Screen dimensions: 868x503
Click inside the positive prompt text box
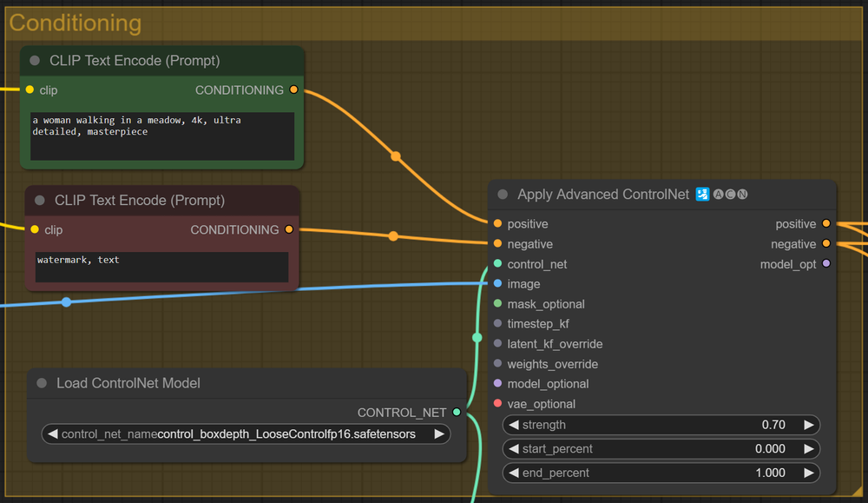(x=161, y=135)
